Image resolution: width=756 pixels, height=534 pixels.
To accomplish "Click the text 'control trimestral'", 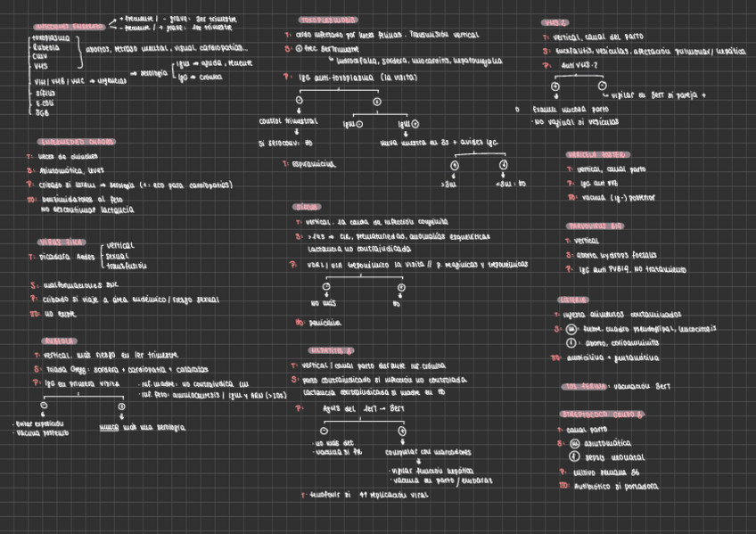I will (288, 121).
